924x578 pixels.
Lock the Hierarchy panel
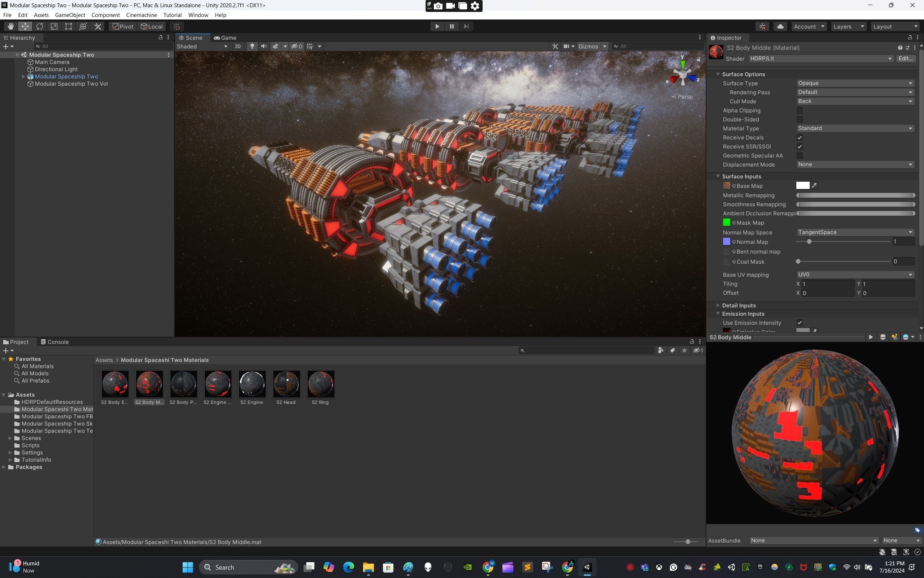160,38
